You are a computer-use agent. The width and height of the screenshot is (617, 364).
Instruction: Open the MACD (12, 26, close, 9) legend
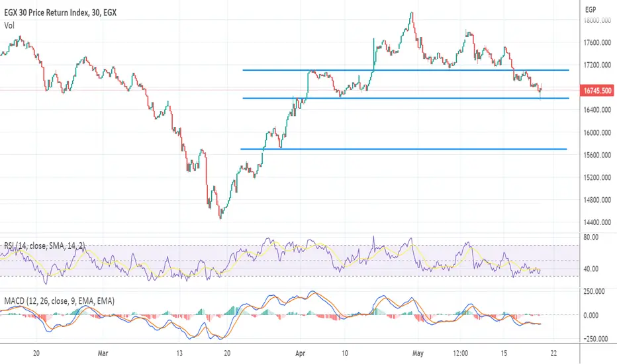[60, 301]
